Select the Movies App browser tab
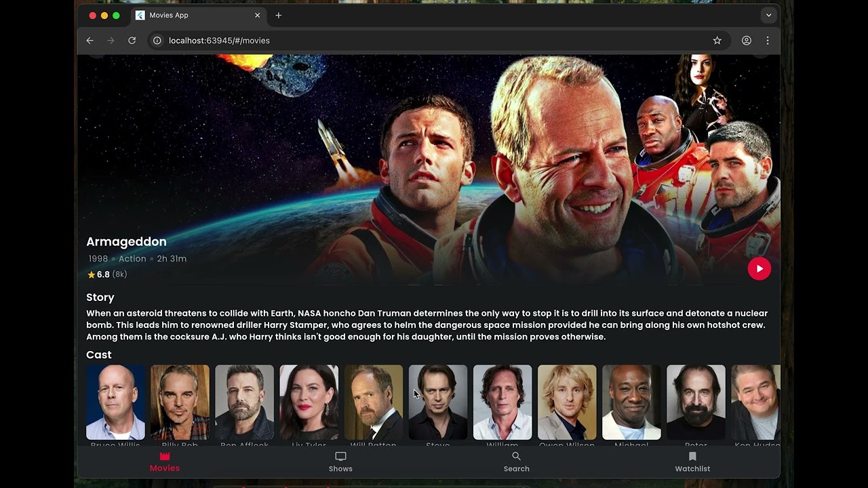Image resolution: width=868 pixels, height=488 pixels. [x=198, y=15]
